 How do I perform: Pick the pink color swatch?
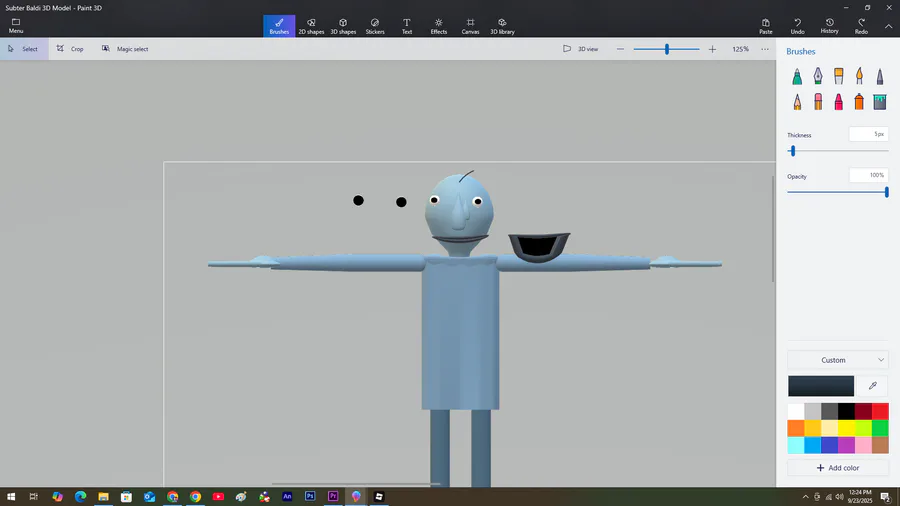863,445
